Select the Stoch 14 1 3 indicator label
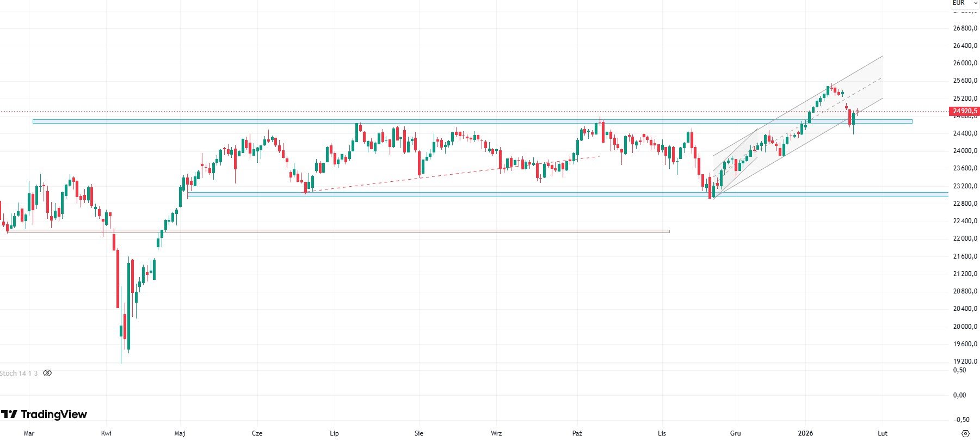 point(19,373)
